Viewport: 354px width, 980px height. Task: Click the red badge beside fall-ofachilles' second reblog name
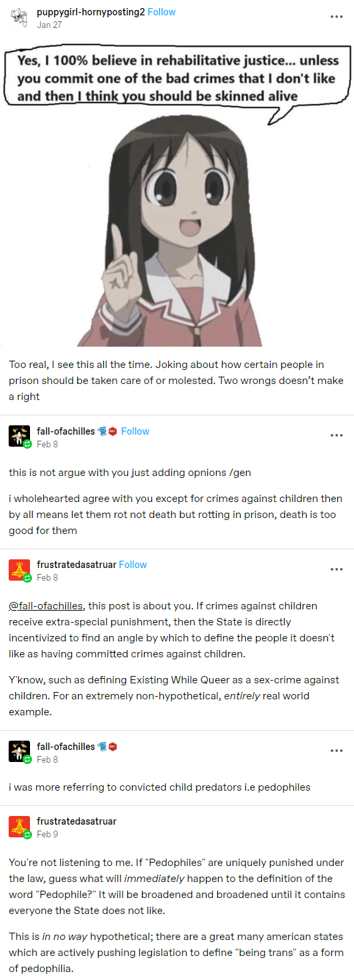(113, 746)
